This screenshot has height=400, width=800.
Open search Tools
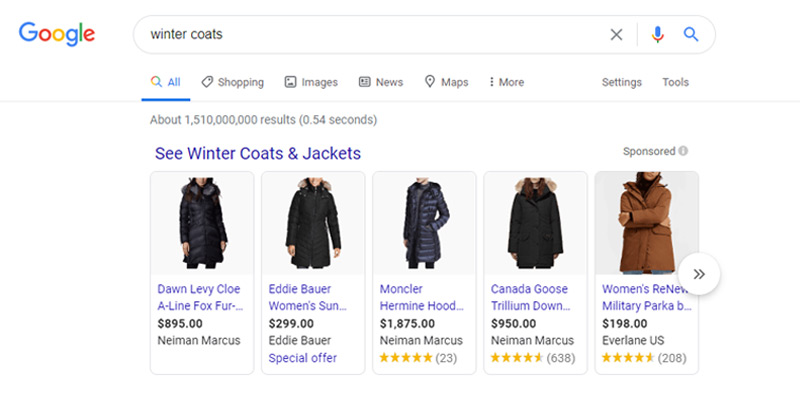tap(676, 82)
